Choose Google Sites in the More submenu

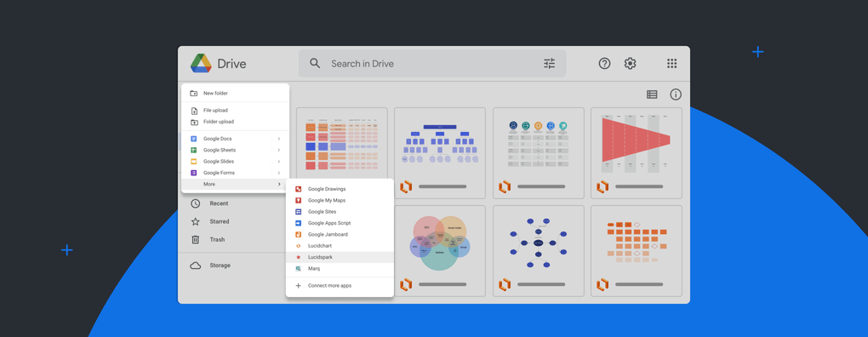340,212
